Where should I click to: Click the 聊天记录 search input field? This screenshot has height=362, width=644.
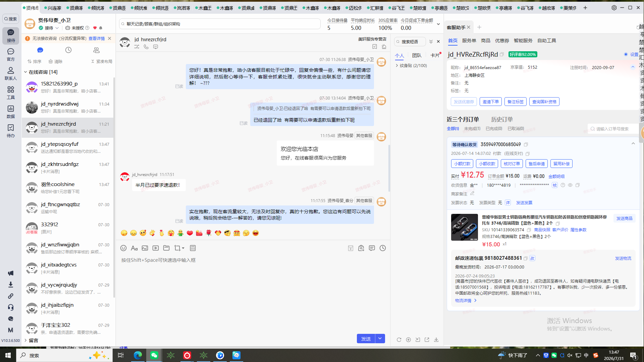220,24
